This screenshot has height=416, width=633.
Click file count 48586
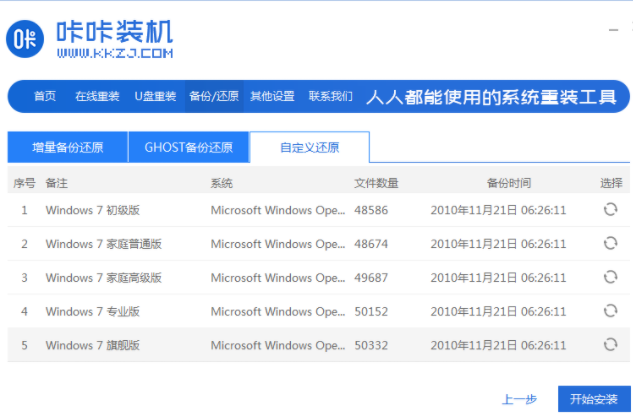click(x=371, y=210)
